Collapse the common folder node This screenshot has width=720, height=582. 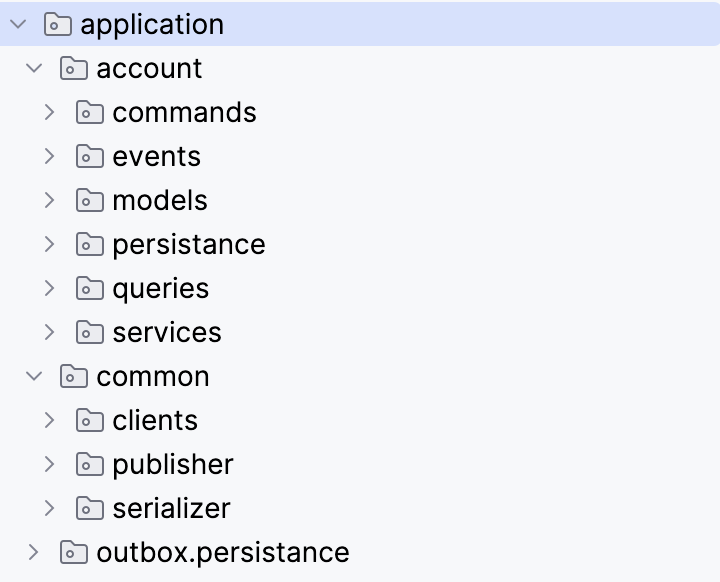[x=34, y=377]
